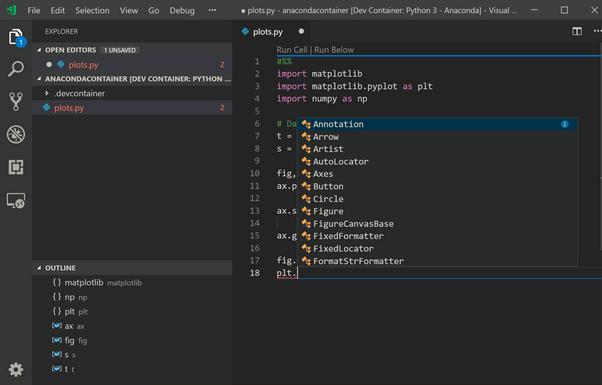This screenshot has width=602, height=385.
Task: Open the Remote Explorer view
Action: tap(16, 201)
